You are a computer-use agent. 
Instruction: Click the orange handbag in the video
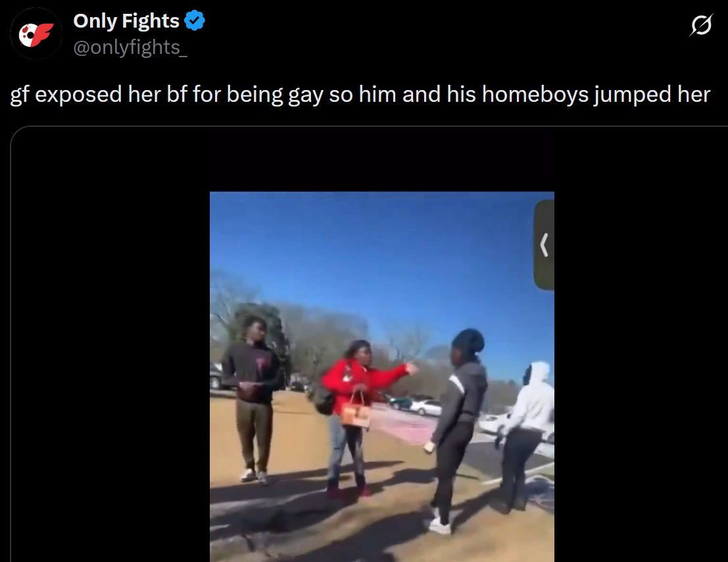coord(356,413)
